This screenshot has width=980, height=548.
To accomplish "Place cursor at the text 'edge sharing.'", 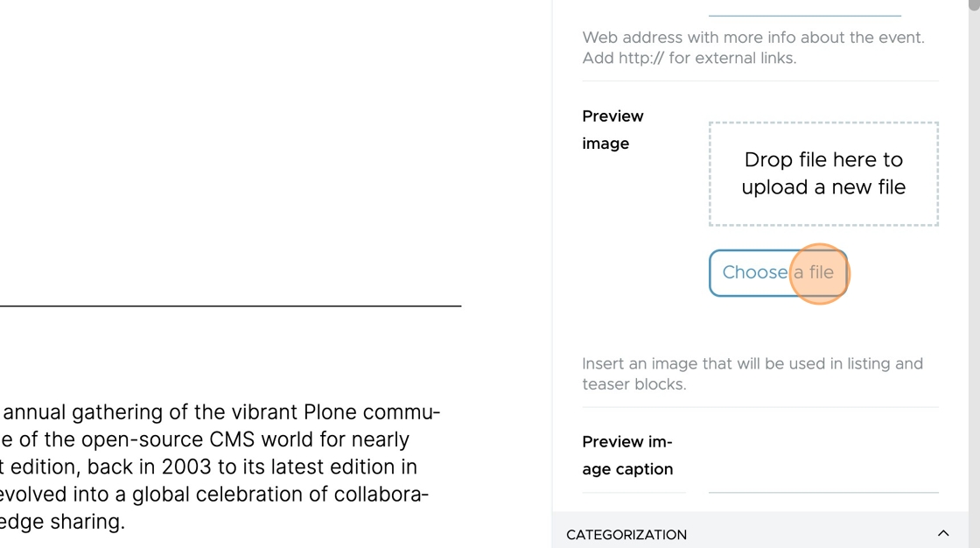I will tap(62, 522).
